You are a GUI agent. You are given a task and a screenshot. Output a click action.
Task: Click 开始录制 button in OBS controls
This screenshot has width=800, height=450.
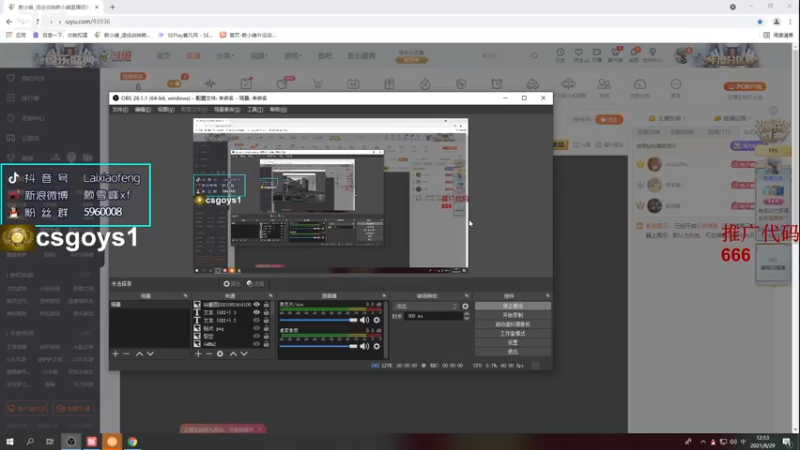point(513,315)
